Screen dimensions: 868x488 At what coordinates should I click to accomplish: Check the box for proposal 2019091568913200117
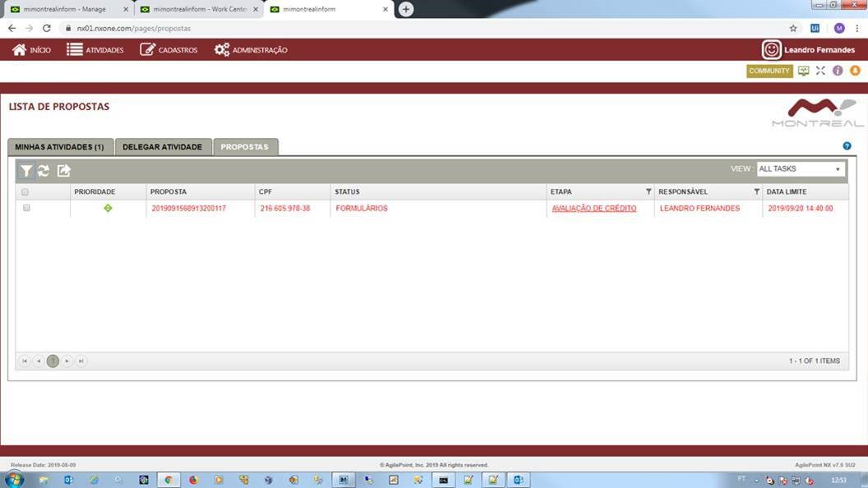point(26,208)
